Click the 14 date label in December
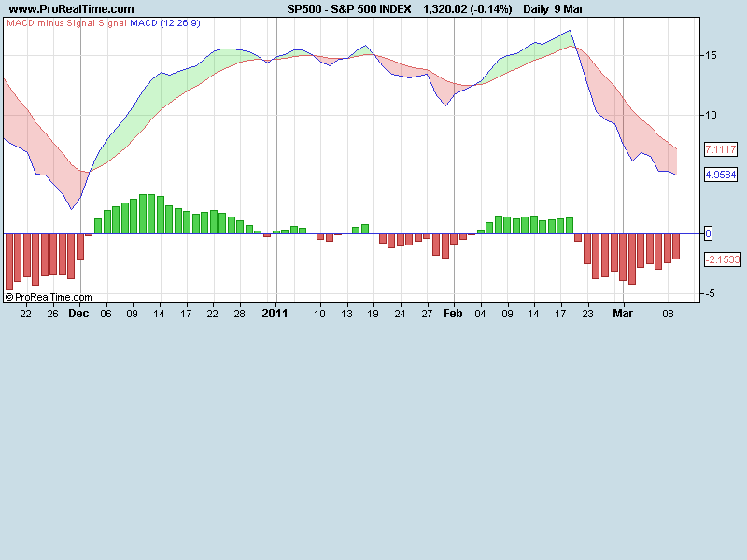Viewport: 747px width, 560px height. click(x=159, y=314)
